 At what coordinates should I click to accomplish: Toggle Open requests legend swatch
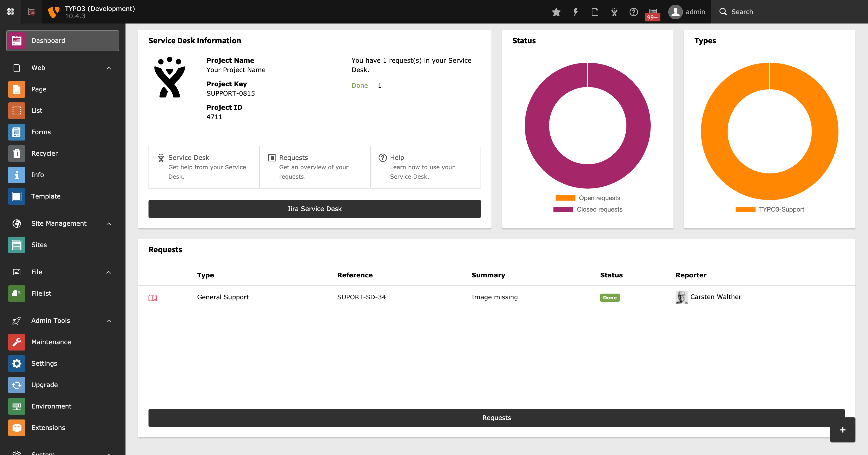[565, 198]
